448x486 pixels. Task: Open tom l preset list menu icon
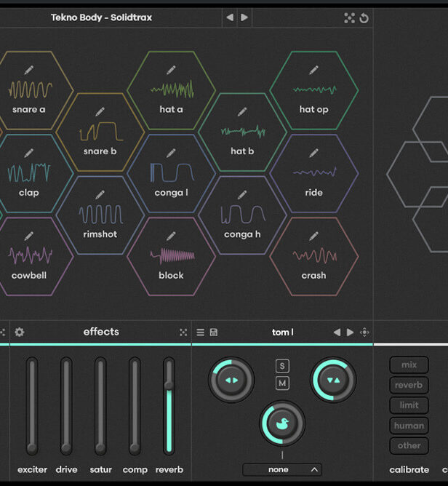tap(201, 332)
